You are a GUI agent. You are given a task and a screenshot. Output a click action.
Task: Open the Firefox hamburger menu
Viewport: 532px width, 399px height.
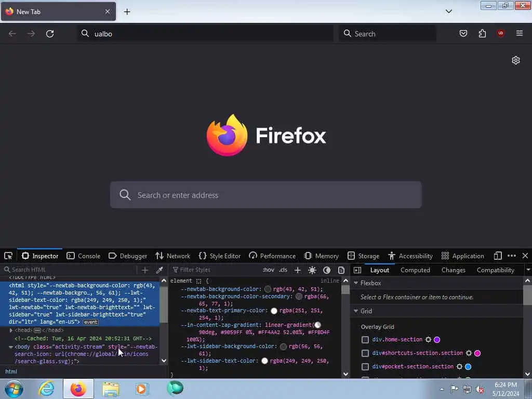click(520, 33)
